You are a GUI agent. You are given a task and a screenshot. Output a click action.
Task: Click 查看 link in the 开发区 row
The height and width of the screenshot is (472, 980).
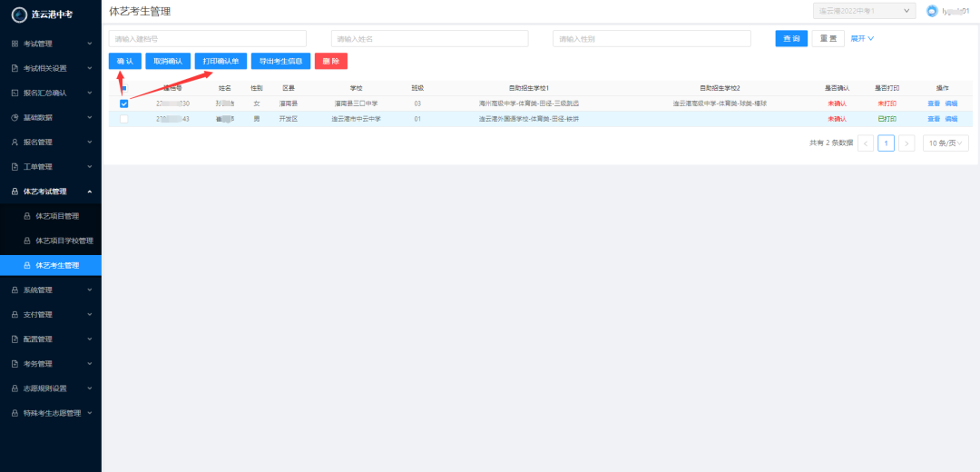[934, 119]
